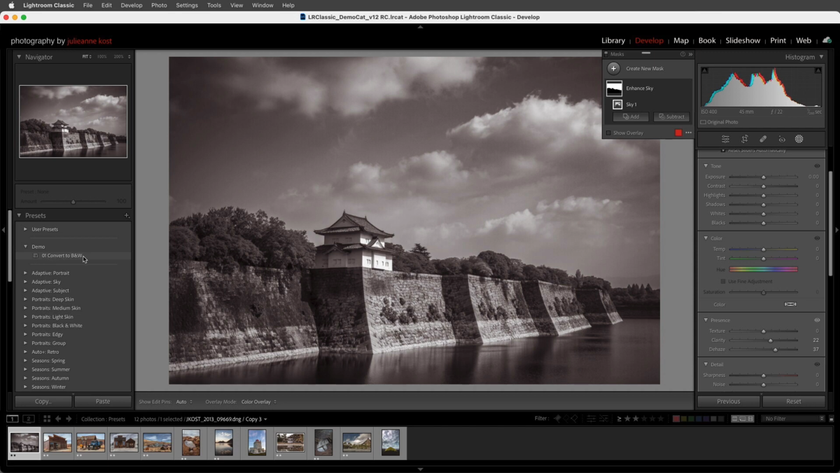Toggle the filter lock switch at far right

pos(831,419)
